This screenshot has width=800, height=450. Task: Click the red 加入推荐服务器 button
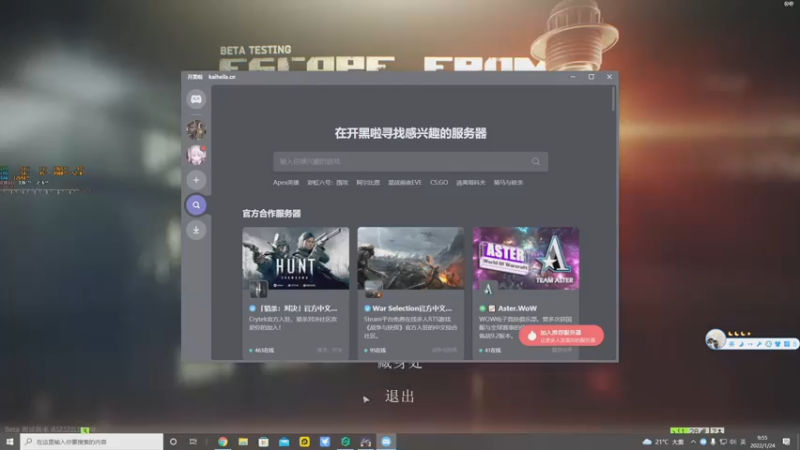point(561,336)
